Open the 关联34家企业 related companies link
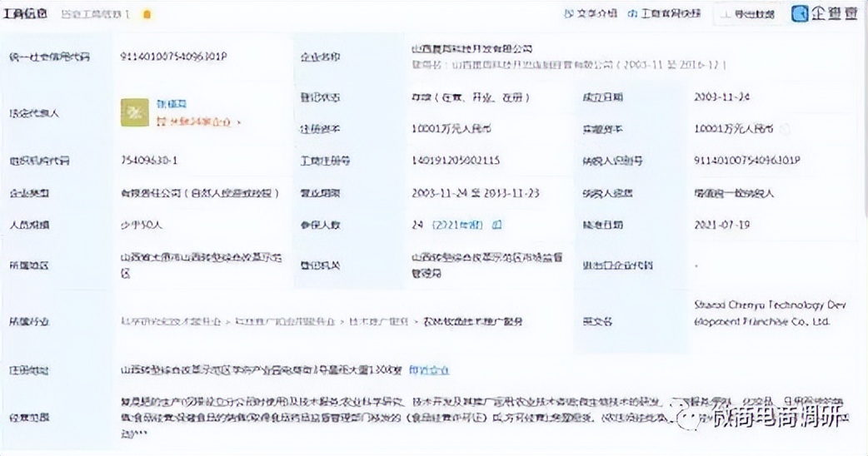 [x=198, y=121]
